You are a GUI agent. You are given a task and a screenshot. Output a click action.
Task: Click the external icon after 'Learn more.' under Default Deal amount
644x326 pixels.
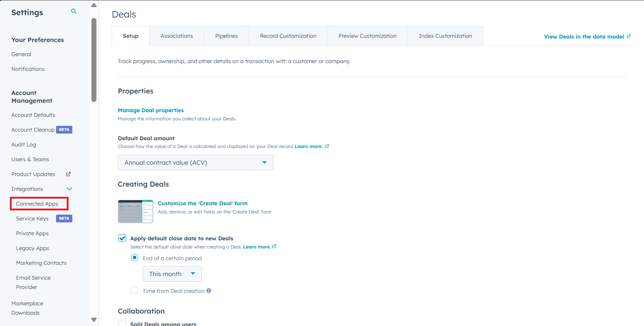327,146
